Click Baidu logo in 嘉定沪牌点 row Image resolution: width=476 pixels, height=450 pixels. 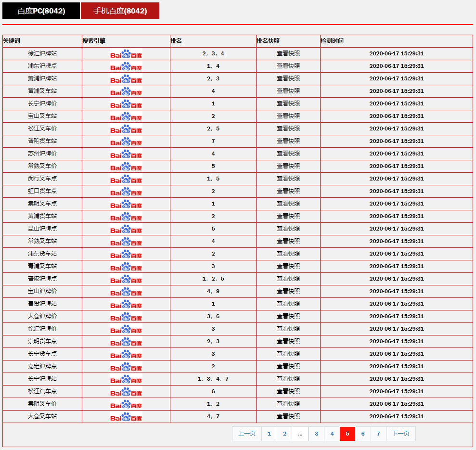[126, 367]
